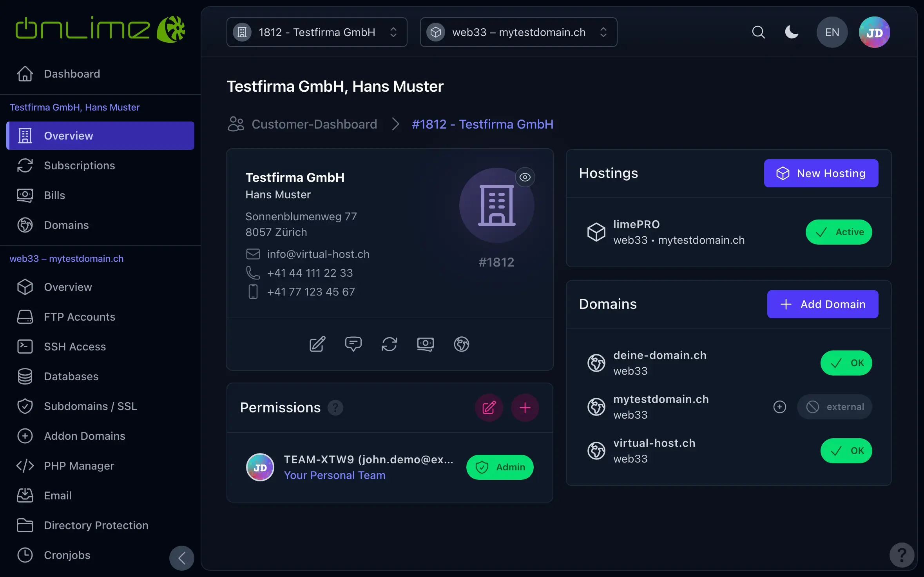Open hosting Overview under web33
This screenshot has height=577, width=924.
point(100,287)
